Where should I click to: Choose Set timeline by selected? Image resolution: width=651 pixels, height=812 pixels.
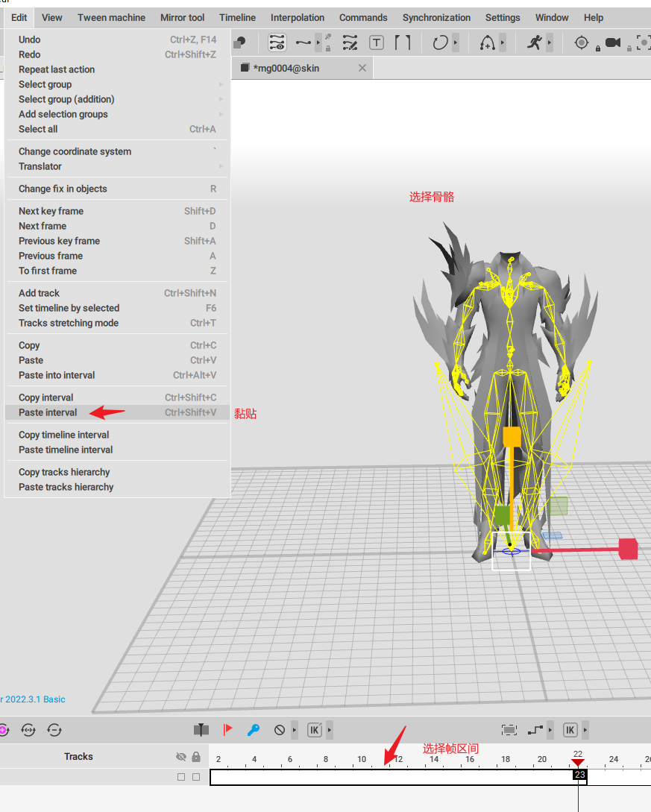click(117, 308)
